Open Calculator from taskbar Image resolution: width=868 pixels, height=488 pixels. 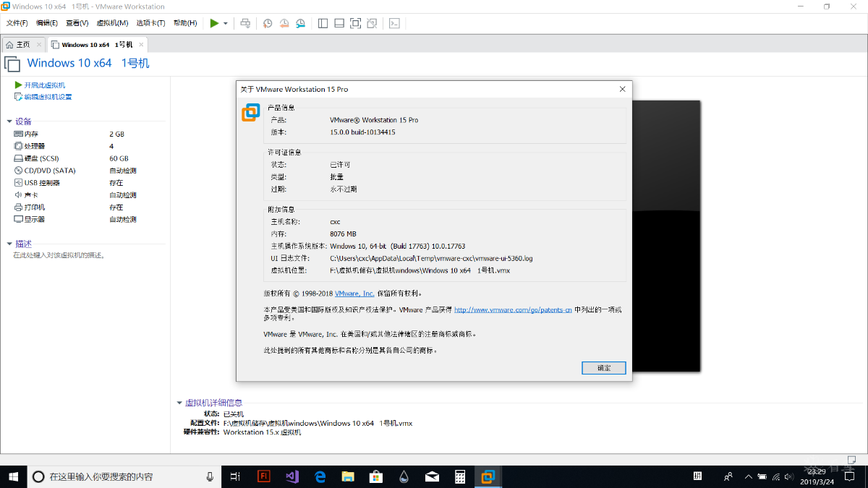click(x=459, y=476)
